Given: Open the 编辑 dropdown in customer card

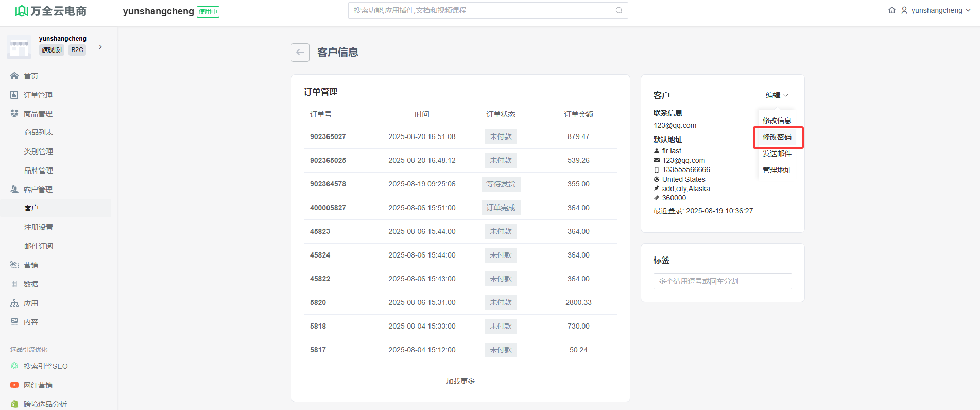Looking at the screenshot, I should click(x=777, y=95).
